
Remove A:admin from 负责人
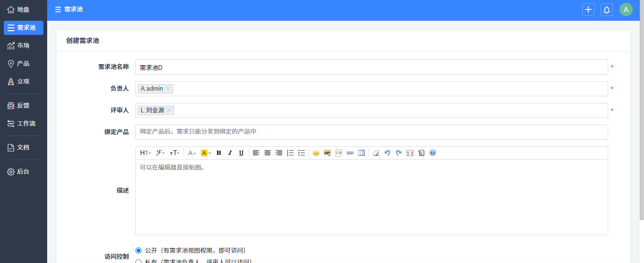168,89
